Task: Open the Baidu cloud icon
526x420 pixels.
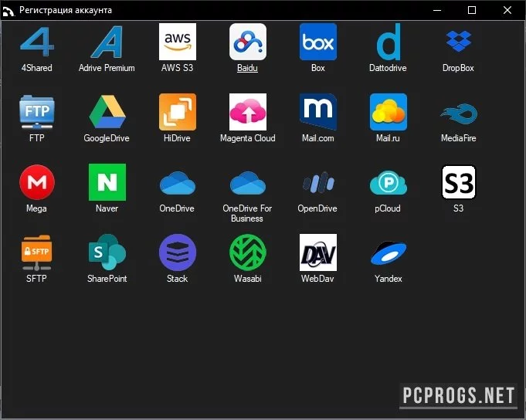Action: [248, 42]
